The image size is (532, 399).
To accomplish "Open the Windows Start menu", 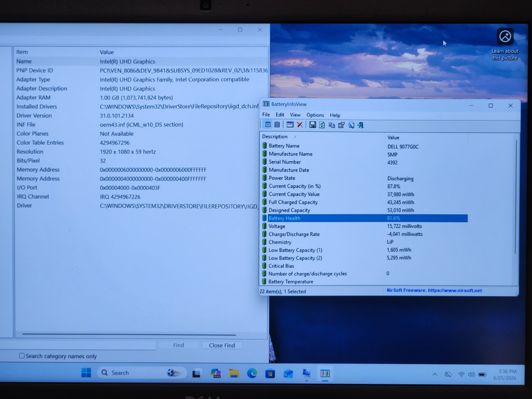I will click(x=86, y=373).
